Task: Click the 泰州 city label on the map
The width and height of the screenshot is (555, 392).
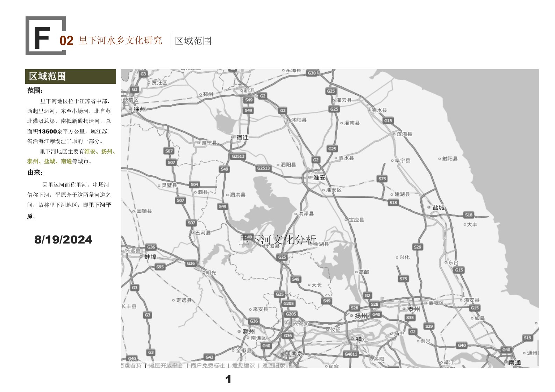Action: point(414,309)
